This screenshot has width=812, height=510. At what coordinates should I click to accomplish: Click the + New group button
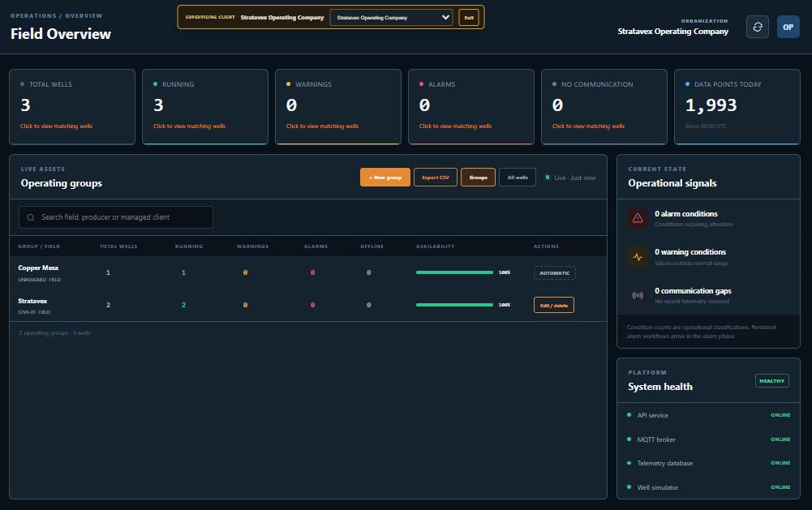pyautogui.click(x=385, y=177)
